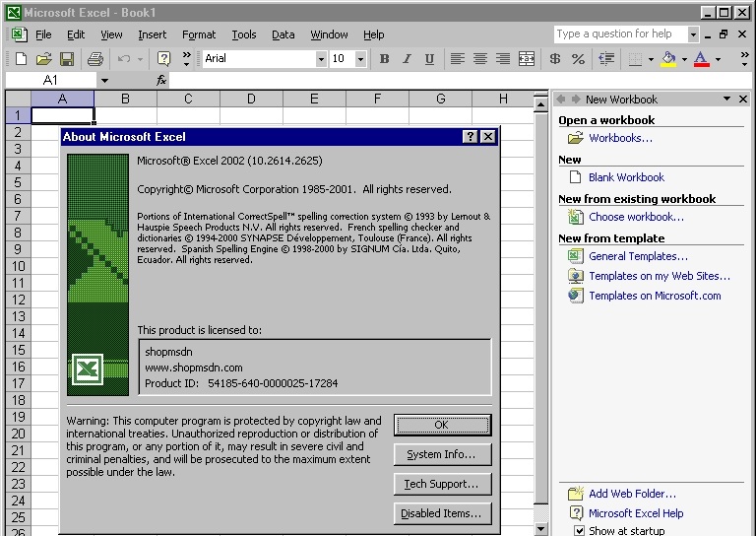Open the Font Color dropdown arrow
The image size is (756, 536).
718,59
